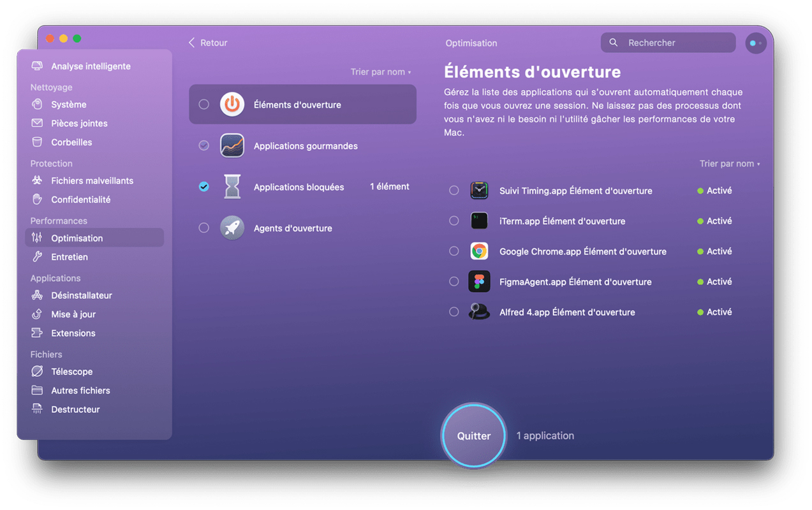The image size is (812, 510).
Task: Open Télescope in sidebar
Action: point(94,371)
